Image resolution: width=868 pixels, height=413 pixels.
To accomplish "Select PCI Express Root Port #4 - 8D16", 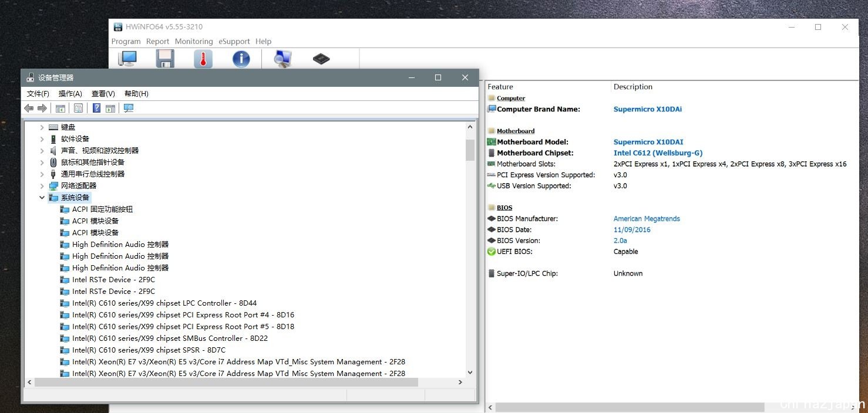I will (x=183, y=315).
